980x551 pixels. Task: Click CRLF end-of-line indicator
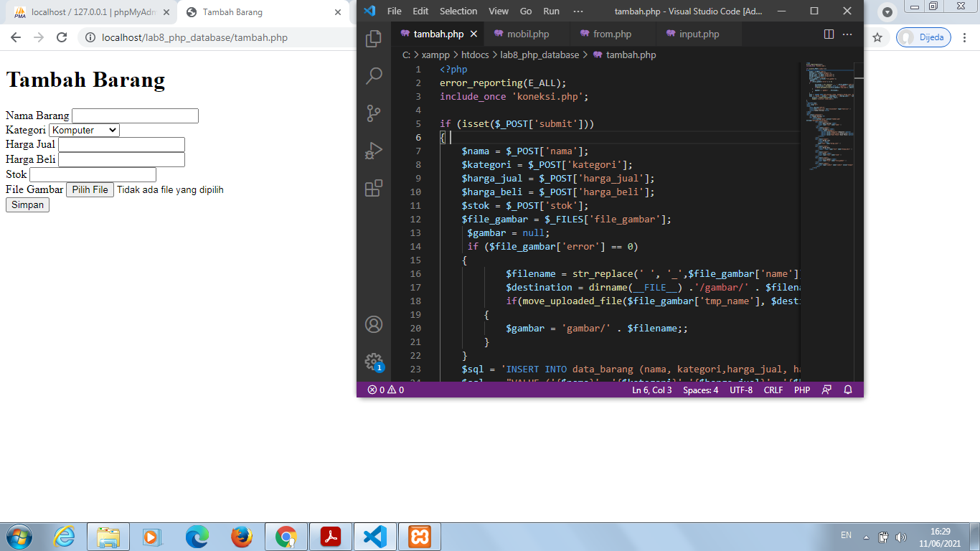tap(773, 390)
